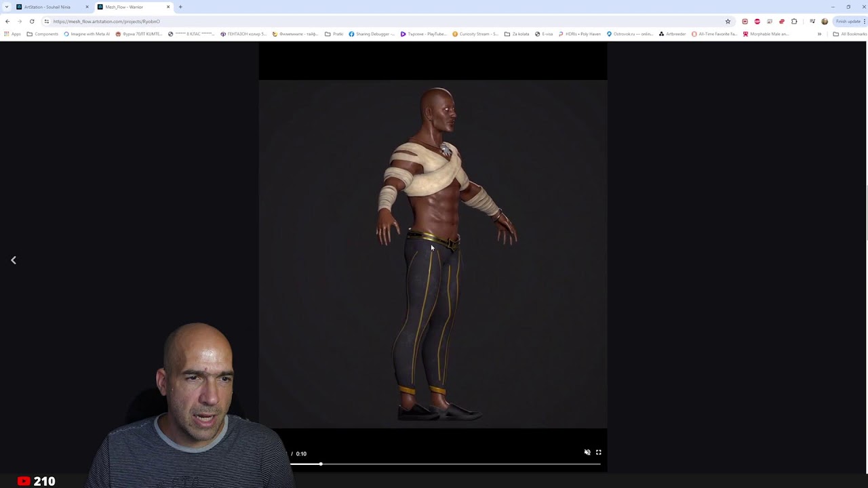The height and width of the screenshot is (488, 868).
Task: Open the Pratki bookmark folder
Action: 334,34
